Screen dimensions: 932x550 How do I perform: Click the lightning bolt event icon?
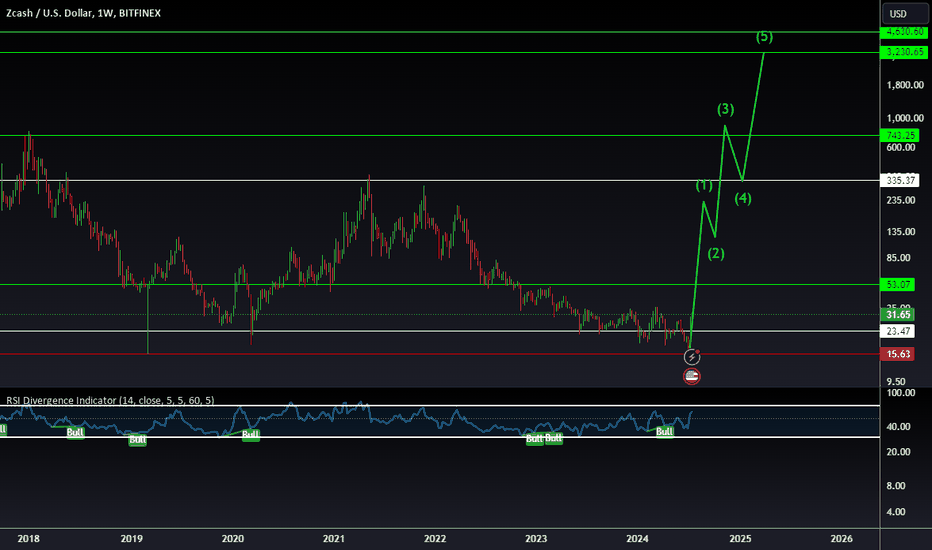point(692,357)
